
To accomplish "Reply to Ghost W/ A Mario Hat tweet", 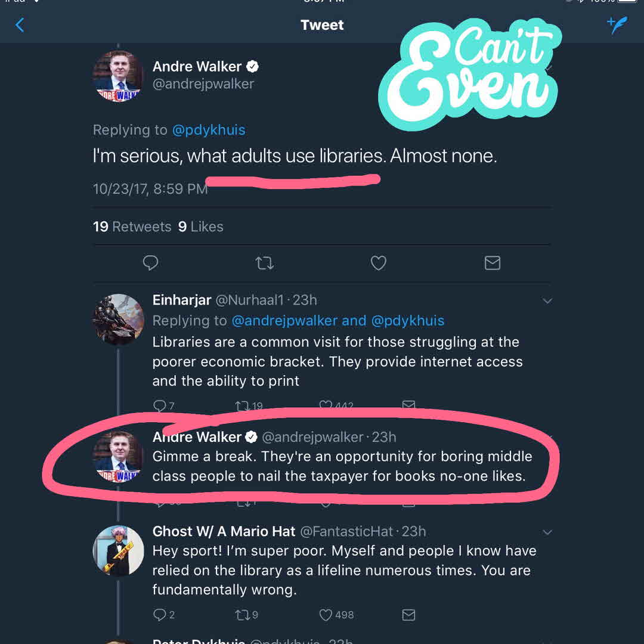I will coord(160,615).
